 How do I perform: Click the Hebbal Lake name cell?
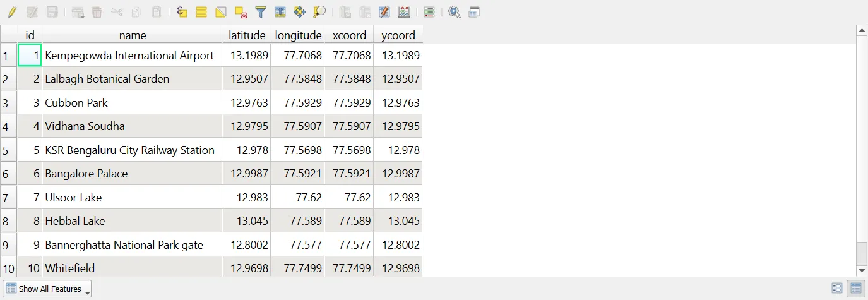tap(133, 221)
